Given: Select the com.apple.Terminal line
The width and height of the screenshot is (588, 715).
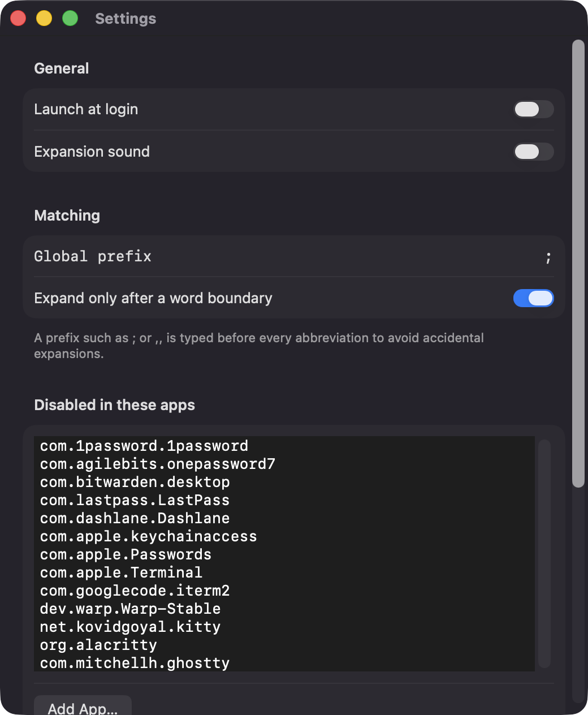Looking at the screenshot, I should coord(122,572).
